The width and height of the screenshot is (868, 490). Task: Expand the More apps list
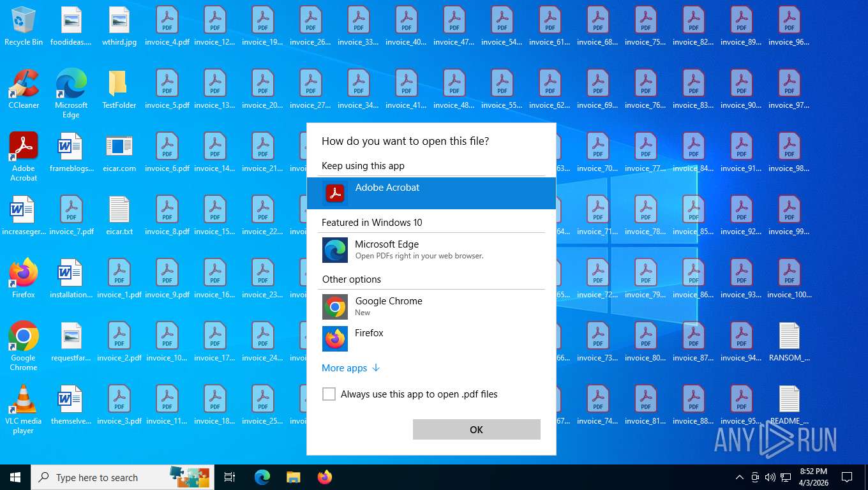350,368
